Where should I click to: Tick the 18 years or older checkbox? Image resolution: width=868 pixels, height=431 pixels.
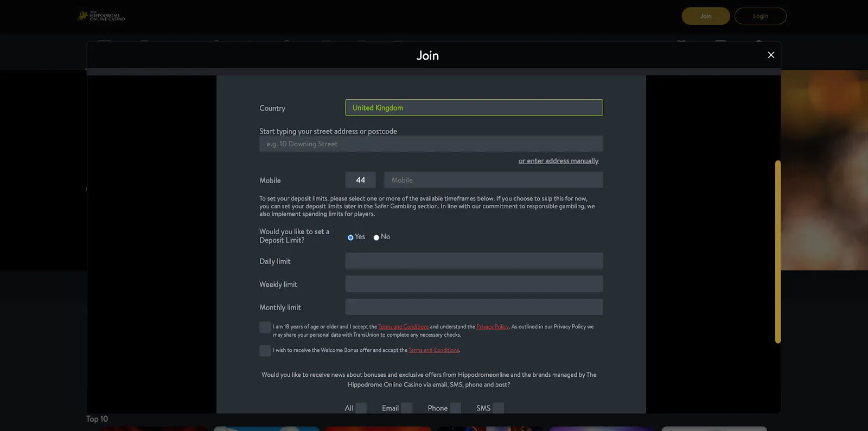[x=265, y=327]
